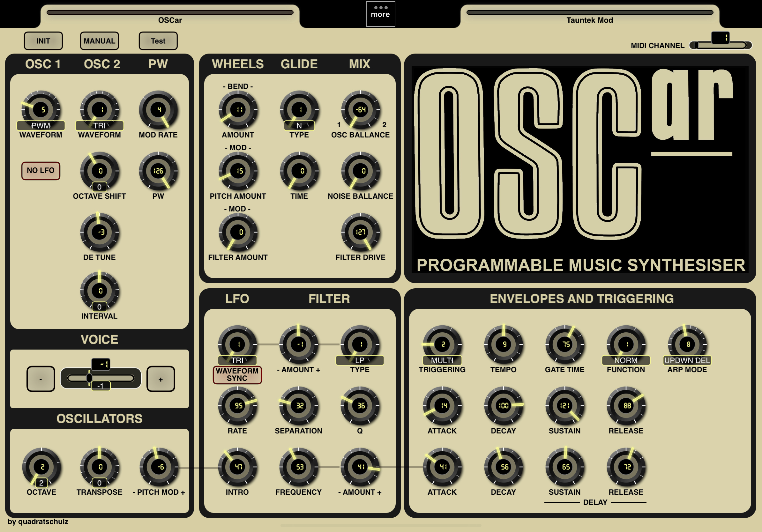This screenshot has height=532, width=762.
Task: Open the filter LP type selector
Action: click(360, 360)
